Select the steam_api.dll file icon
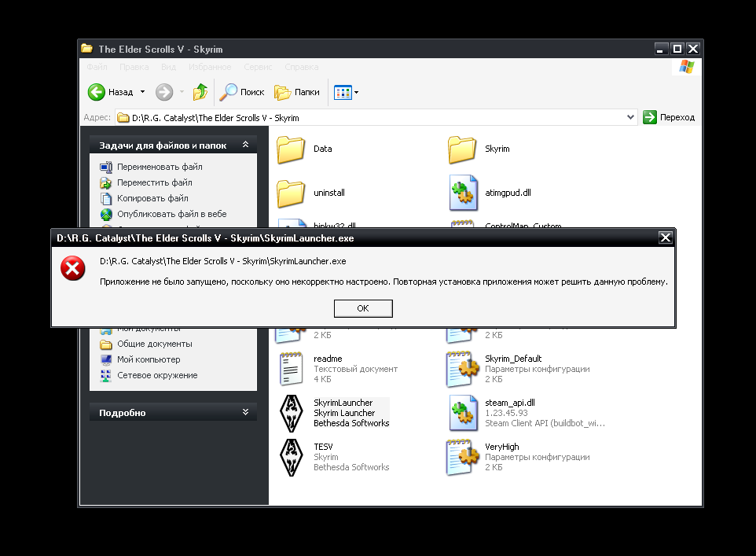 464,413
